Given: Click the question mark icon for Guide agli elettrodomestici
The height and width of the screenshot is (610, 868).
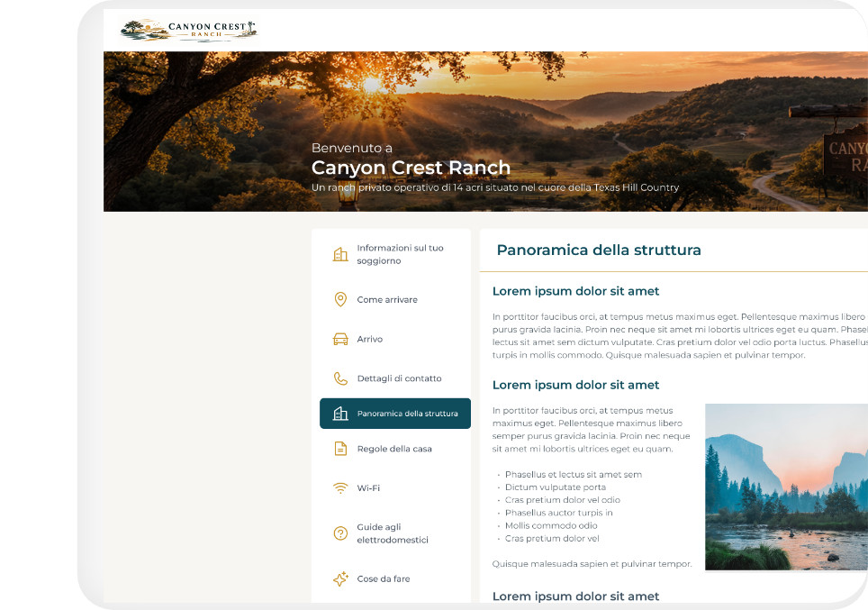Looking at the screenshot, I should (x=340, y=533).
